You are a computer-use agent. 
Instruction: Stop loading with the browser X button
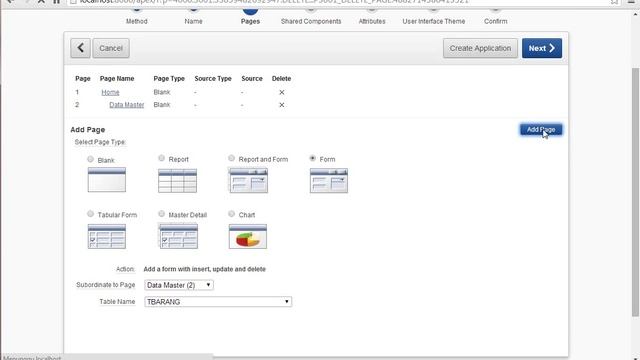coord(41,2)
